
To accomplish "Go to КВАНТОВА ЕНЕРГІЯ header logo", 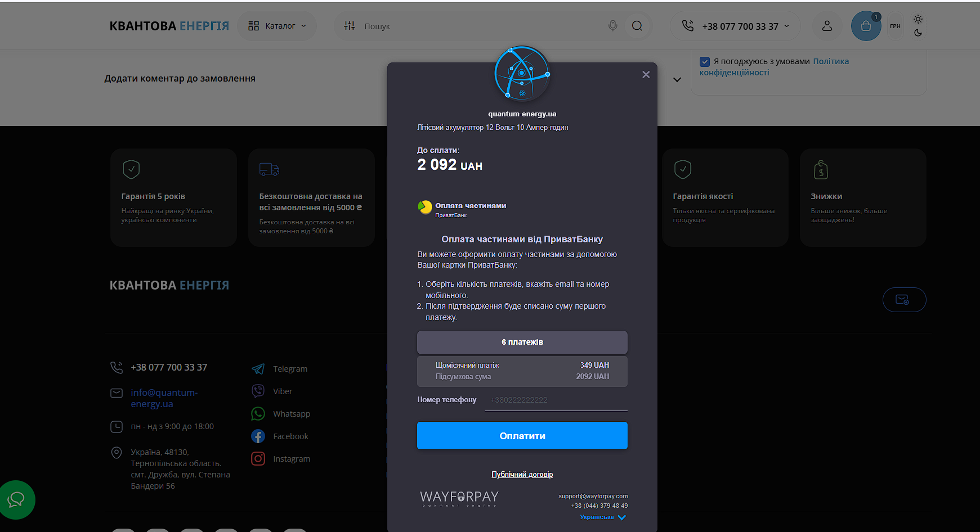I will point(169,26).
